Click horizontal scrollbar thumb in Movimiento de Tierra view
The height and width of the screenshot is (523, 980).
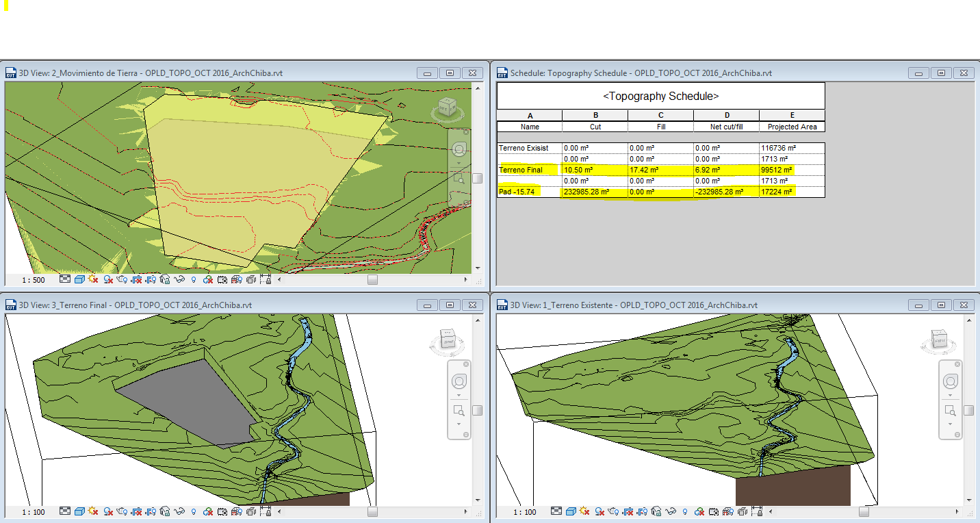pos(372,279)
